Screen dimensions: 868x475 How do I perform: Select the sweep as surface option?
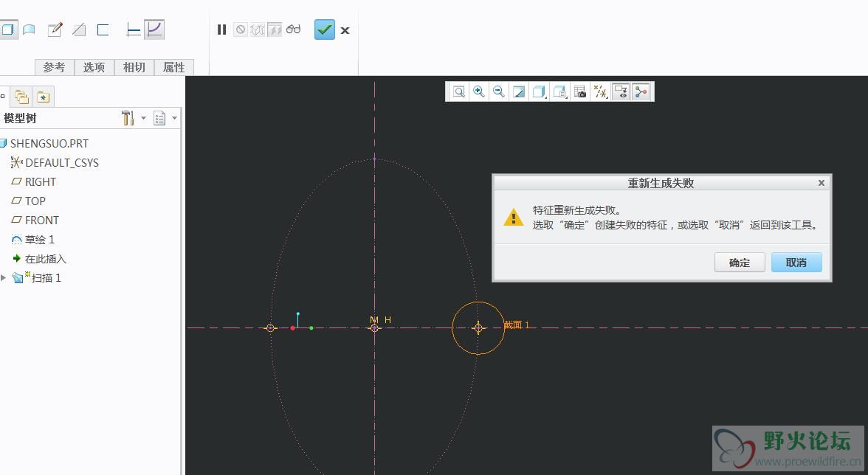[29, 30]
